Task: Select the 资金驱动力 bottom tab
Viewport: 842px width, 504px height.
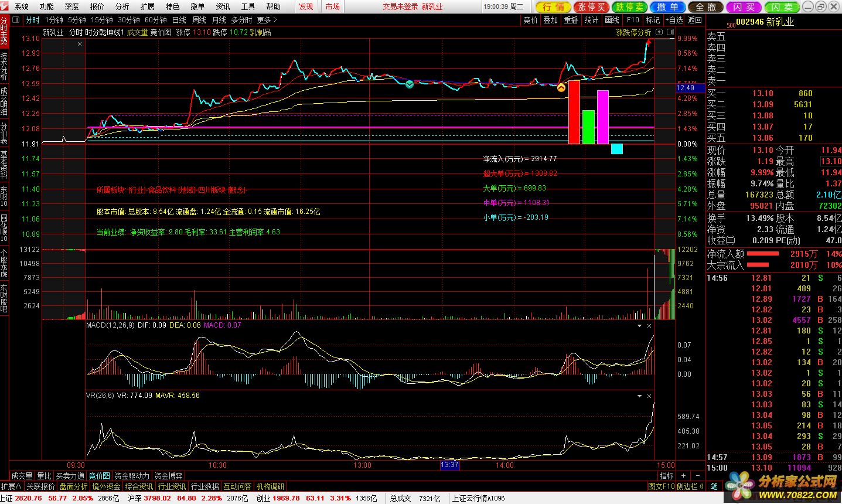Action: tap(132, 476)
